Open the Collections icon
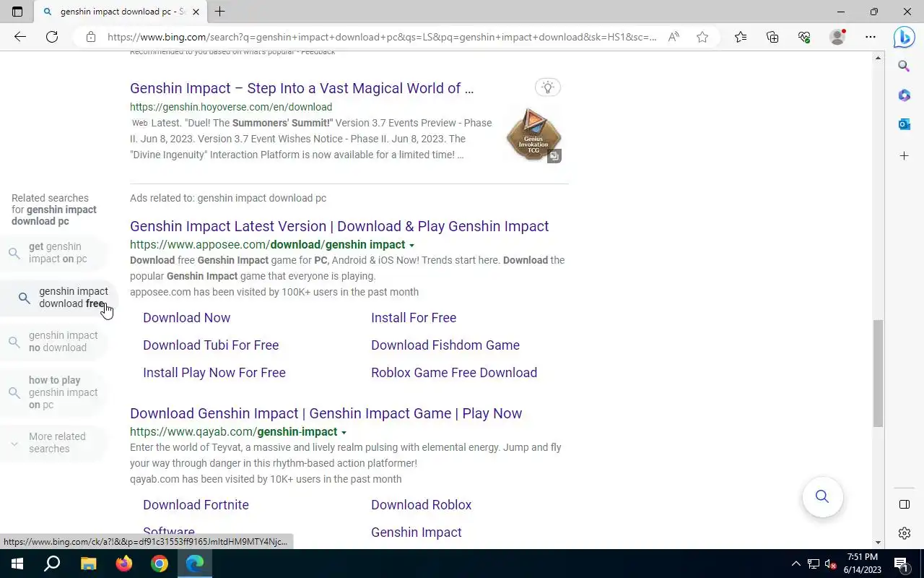Screen dimensions: 924x578 pyautogui.click(x=772, y=37)
